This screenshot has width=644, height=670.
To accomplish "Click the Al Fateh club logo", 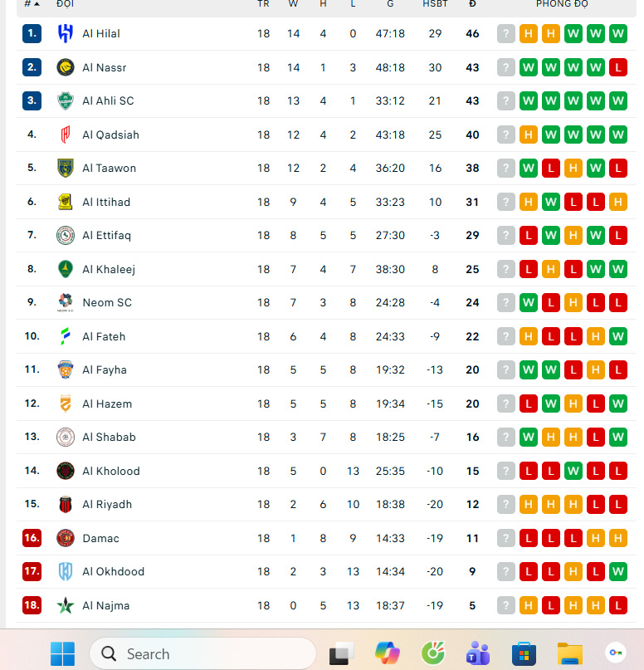I will pos(65,336).
